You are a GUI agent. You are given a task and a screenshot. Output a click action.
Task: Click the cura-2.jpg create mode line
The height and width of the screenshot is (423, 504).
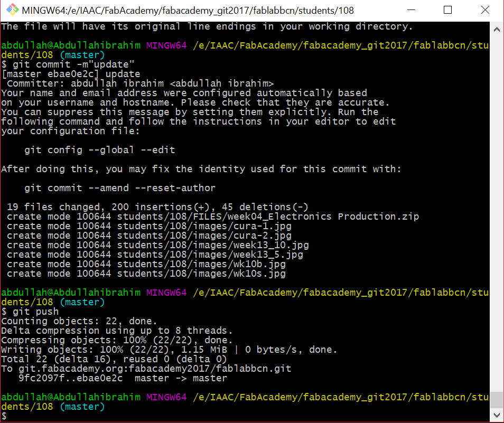(149, 236)
